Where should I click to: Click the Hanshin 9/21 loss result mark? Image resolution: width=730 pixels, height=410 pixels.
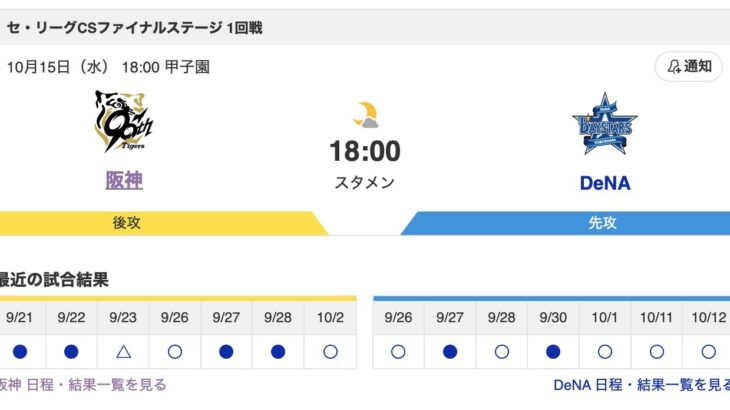pyautogui.click(x=19, y=352)
